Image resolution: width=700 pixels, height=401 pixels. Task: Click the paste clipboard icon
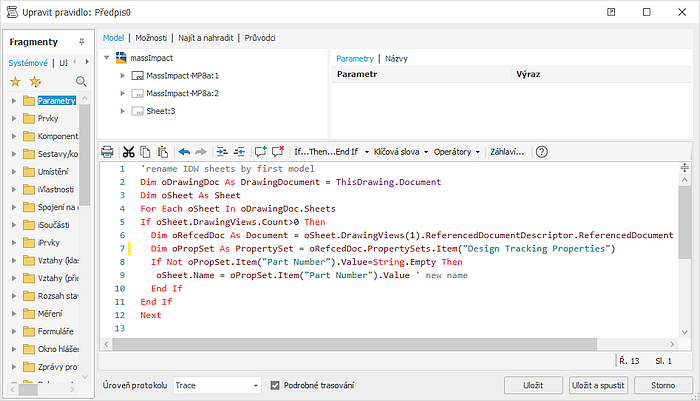[x=162, y=152]
